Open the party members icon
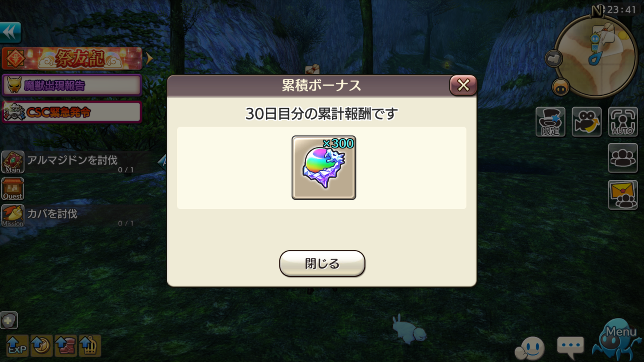 (x=623, y=158)
